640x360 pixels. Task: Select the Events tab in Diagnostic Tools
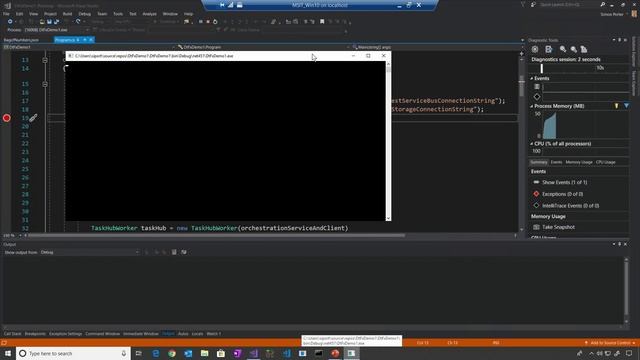point(556,162)
